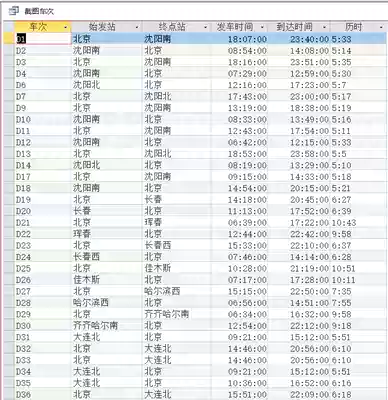The image size is (388, 400).
Task: Click 长春西 destination in the D23 row
Action: (158, 245)
